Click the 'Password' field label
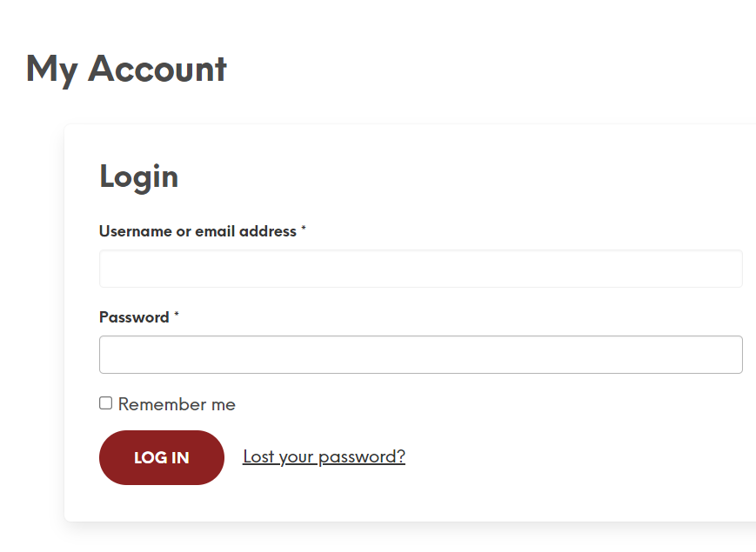This screenshot has height=552, width=756. click(134, 317)
